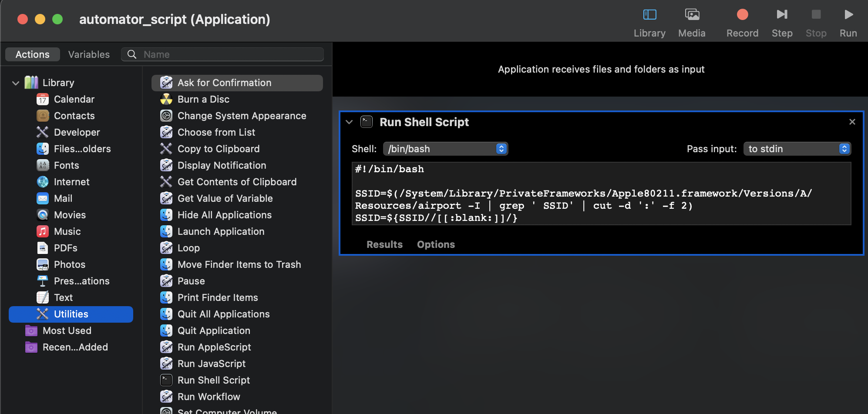Click the Step toolbar icon
868x414 pixels.
point(782,15)
